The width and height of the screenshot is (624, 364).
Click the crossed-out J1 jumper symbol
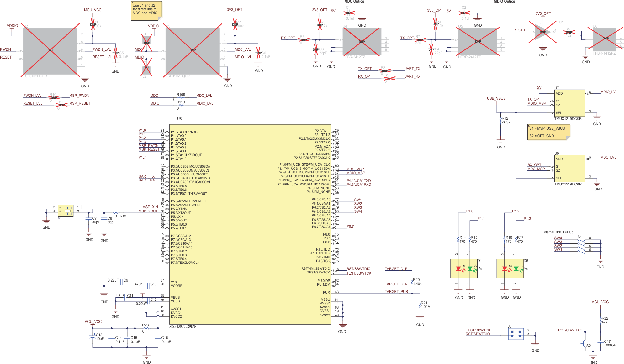pos(147,43)
